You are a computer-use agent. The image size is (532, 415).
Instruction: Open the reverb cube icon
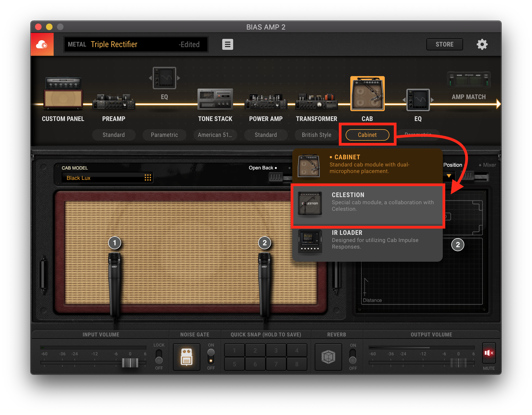pos(328,357)
